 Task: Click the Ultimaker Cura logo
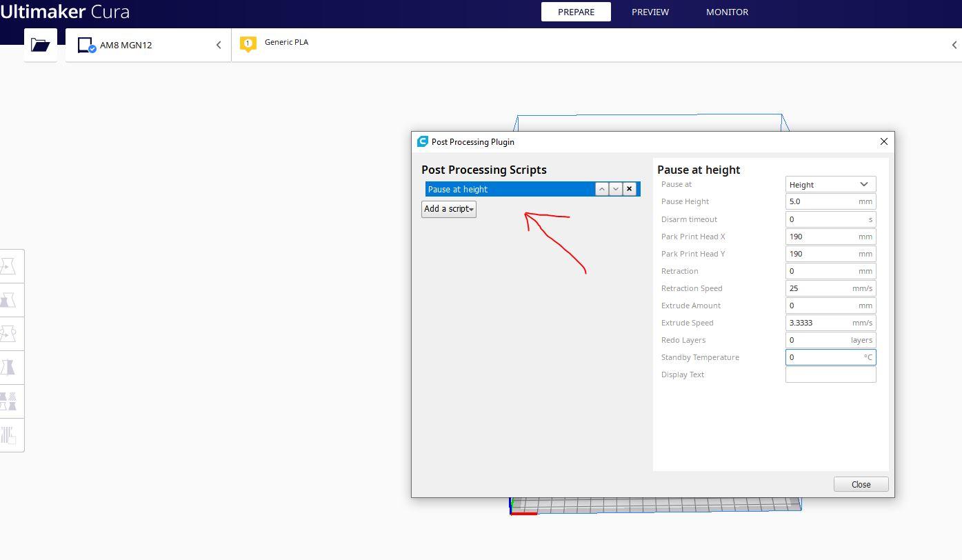tap(65, 12)
